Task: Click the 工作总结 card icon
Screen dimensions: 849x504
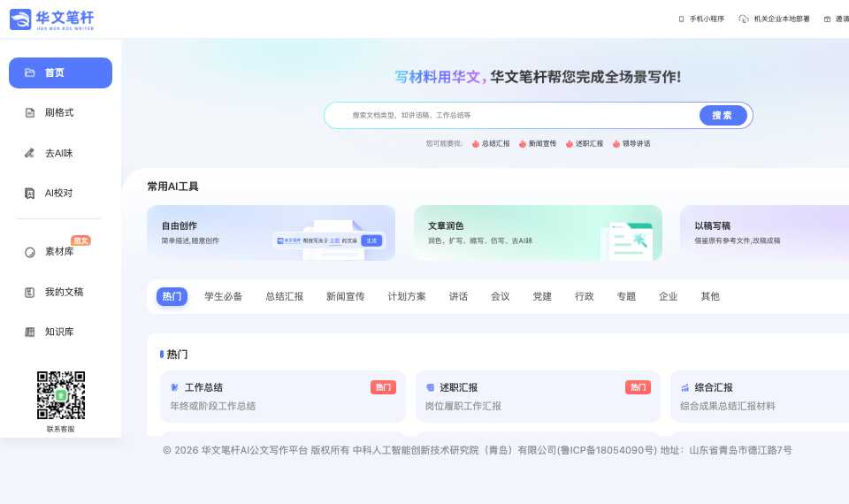Action: 174,387
